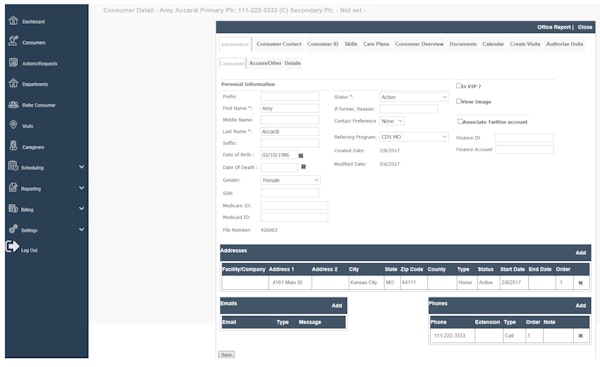Open the Departments building icon
This screenshot has width=600, height=367.
pyautogui.click(x=13, y=83)
